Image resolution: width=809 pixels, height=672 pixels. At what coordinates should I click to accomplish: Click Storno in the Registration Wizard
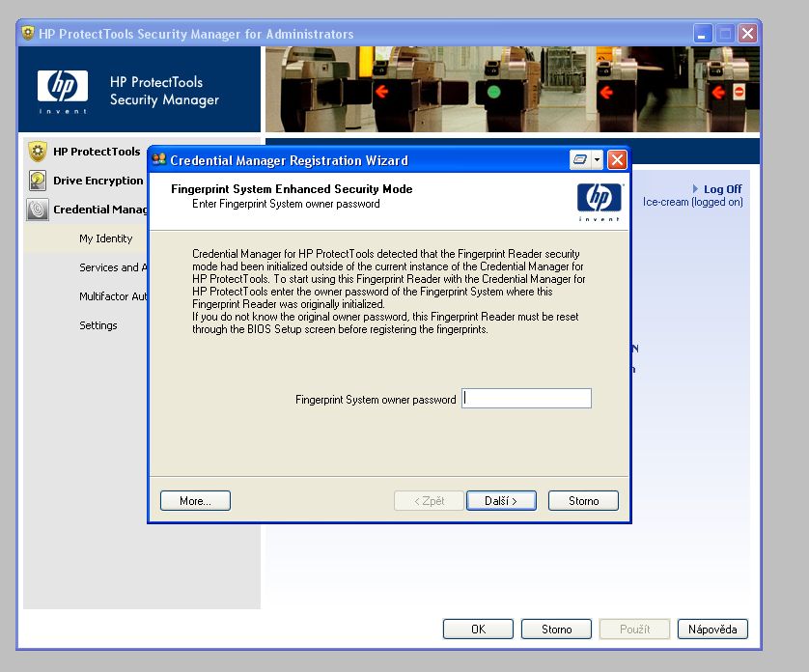click(583, 501)
